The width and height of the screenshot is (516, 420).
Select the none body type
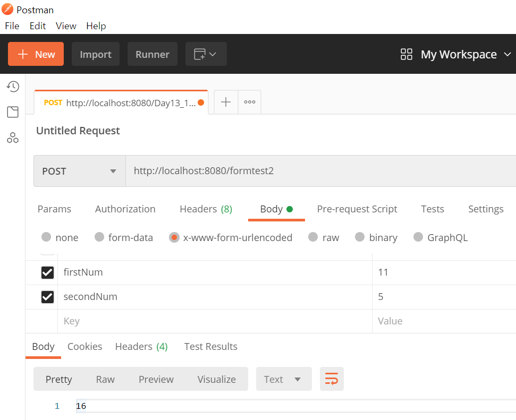point(46,237)
